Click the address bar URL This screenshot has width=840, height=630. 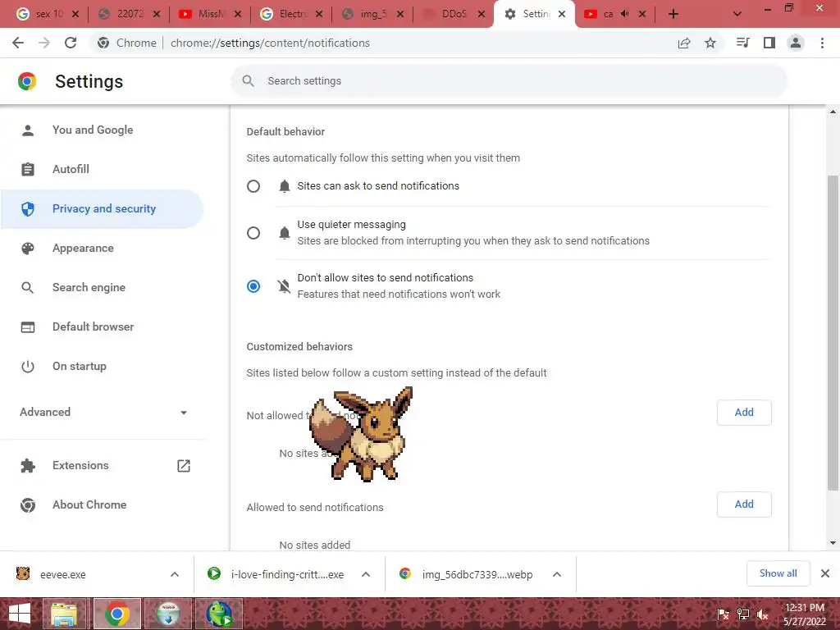pyautogui.click(x=270, y=43)
